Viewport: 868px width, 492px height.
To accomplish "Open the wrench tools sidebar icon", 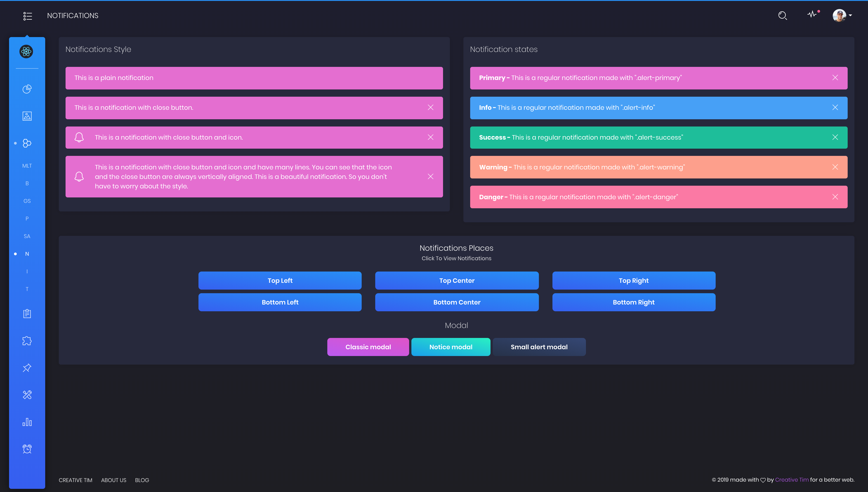I will point(27,395).
